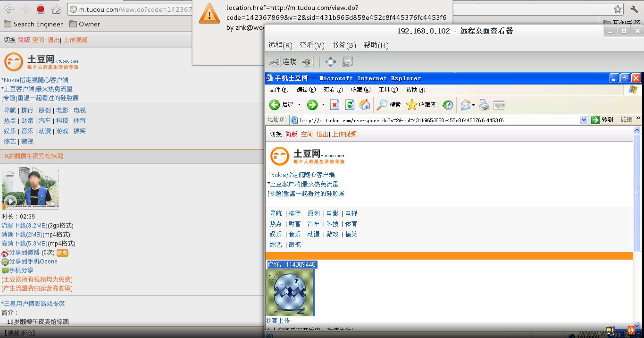This screenshot has height=338, width=644.
Task: Click the forward arrow in the Chrome toolbar
Action: [25, 9]
